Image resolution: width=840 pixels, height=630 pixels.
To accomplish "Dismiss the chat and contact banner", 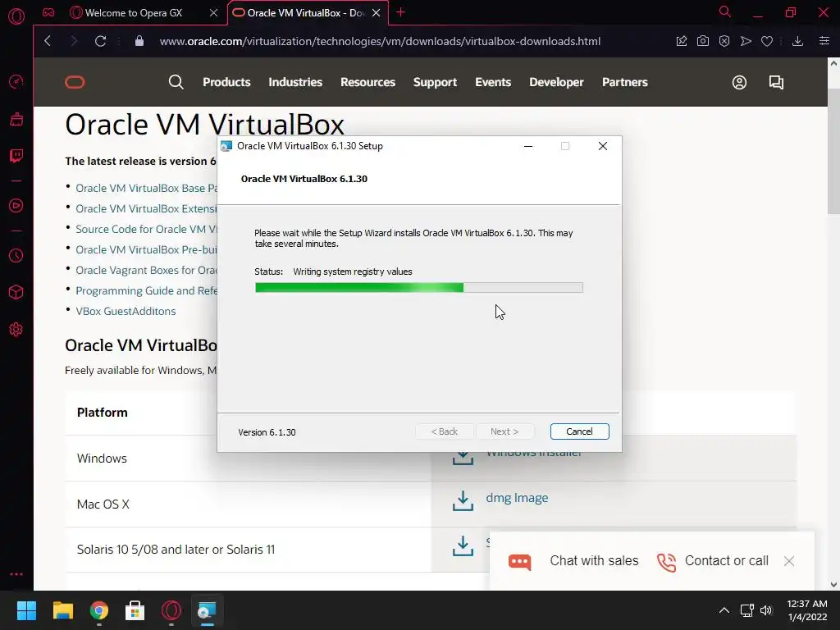I will tap(788, 561).
